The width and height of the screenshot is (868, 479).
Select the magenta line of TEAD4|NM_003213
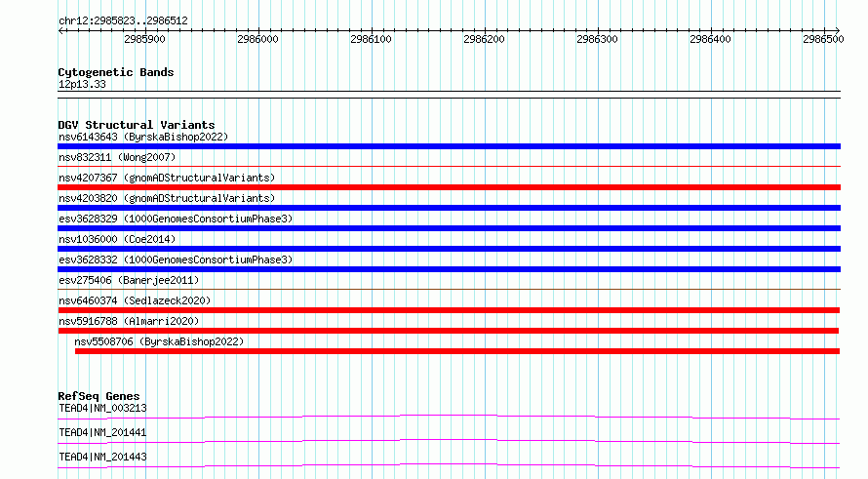[449, 417]
